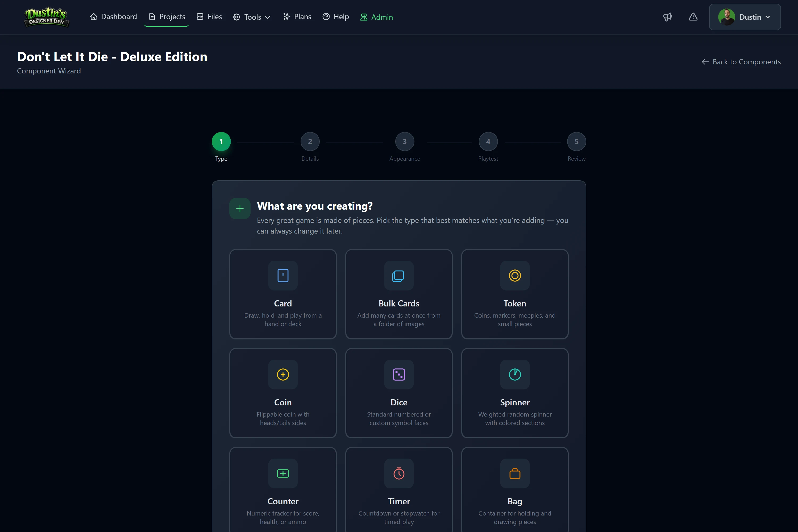Click the Files image icon
This screenshot has width=798, height=532.
pyautogui.click(x=200, y=16)
